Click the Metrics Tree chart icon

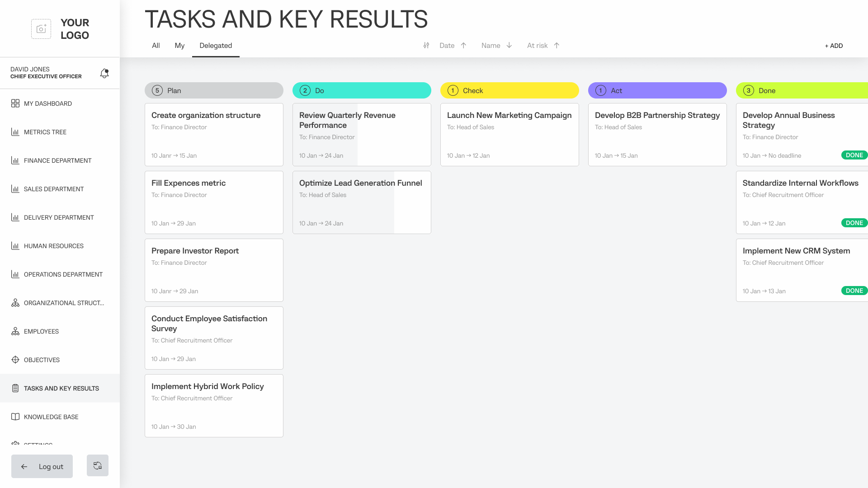(x=15, y=132)
